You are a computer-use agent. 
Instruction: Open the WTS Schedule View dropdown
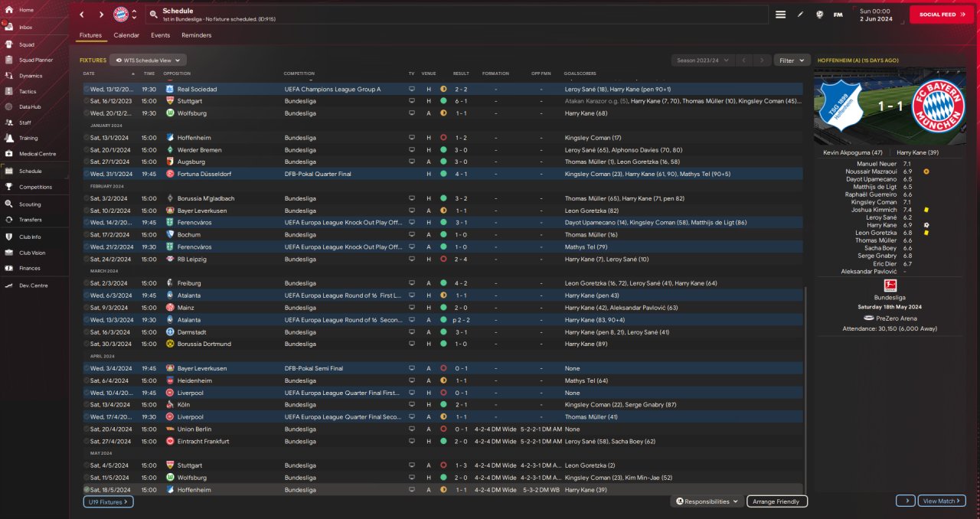click(x=148, y=60)
